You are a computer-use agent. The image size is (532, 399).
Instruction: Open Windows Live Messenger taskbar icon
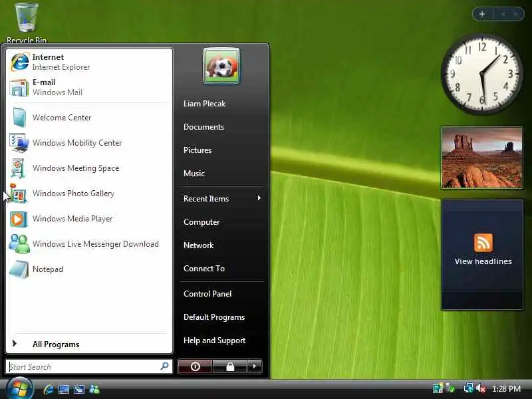94,389
